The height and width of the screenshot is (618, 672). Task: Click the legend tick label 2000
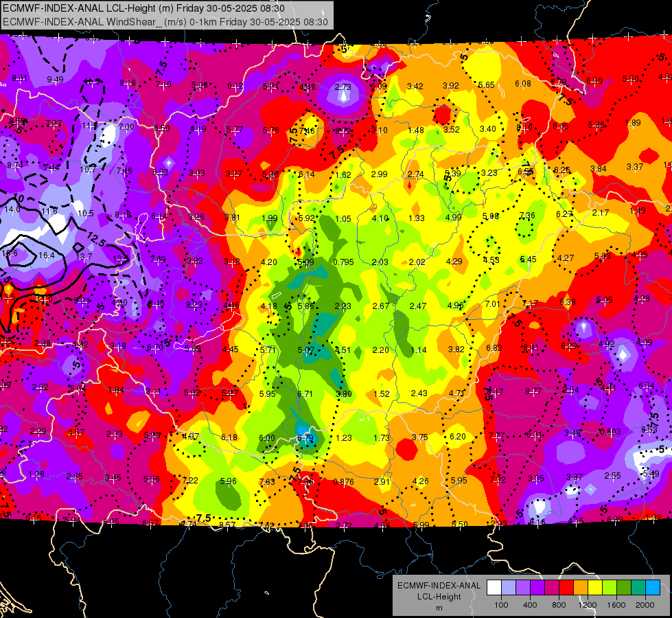pyautogui.click(x=645, y=605)
